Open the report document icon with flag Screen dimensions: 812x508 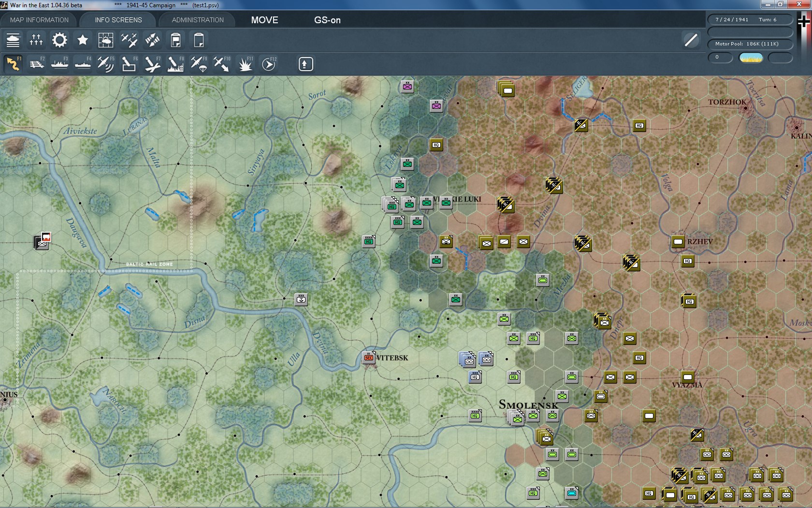tap(175, 40)
